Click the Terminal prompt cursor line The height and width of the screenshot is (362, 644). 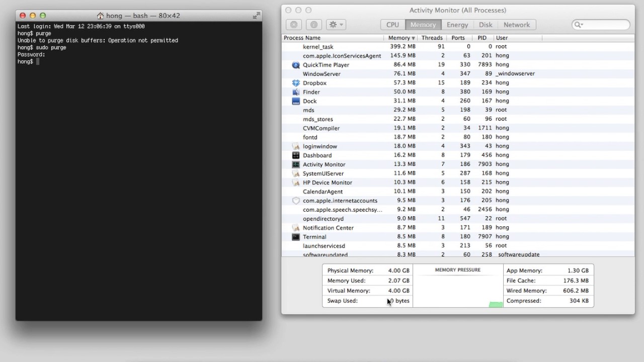[x=28, y=61]
